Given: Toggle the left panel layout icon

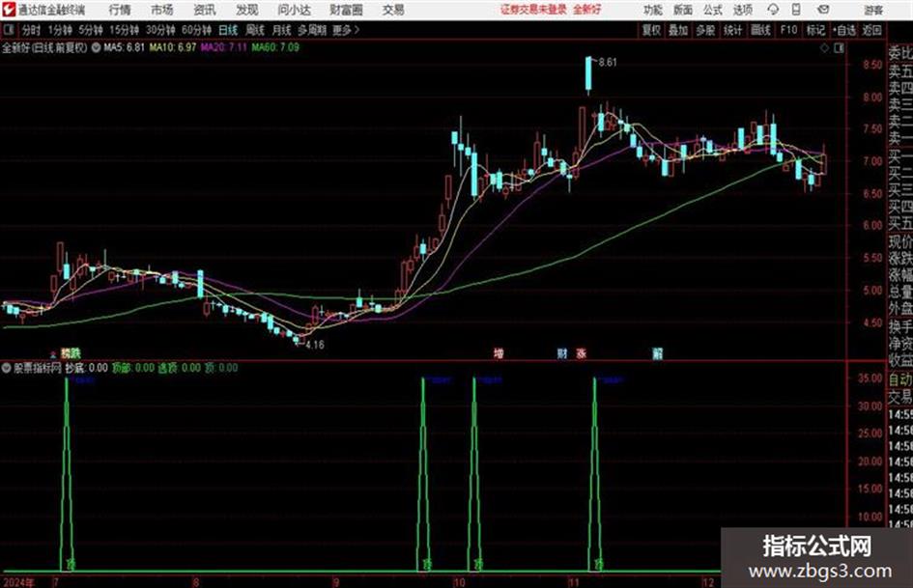Looking at the screenshot, I should pos(8,30).
